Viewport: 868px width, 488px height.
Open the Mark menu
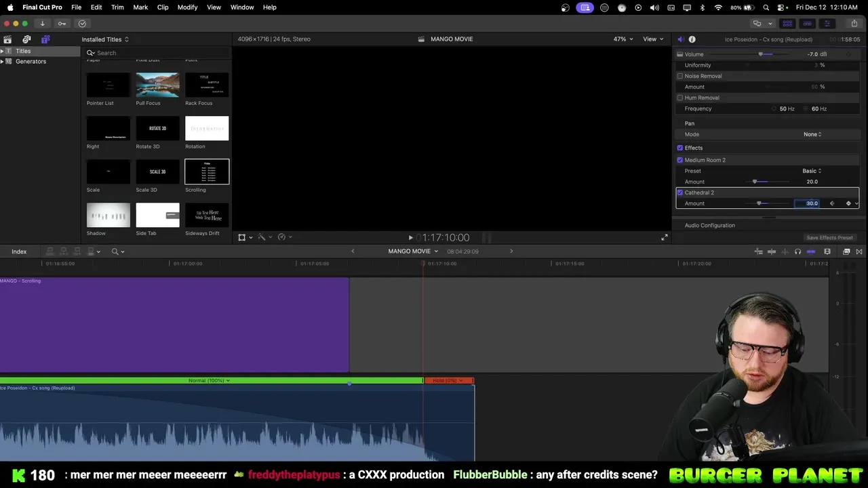tap(140, 7)
